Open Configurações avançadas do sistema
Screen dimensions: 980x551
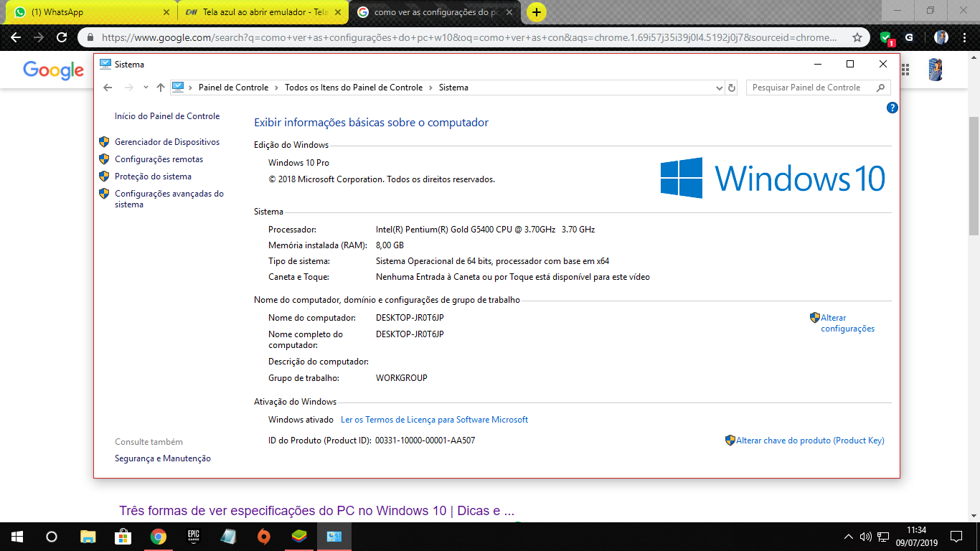point(169,199)
